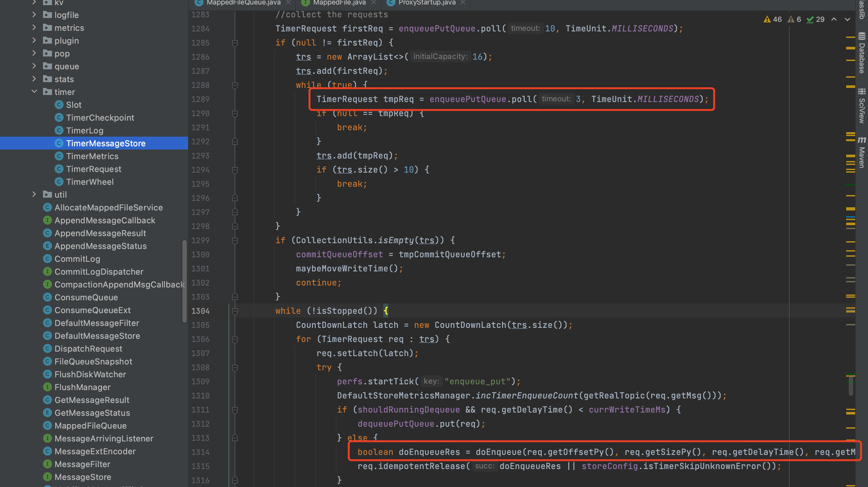Navigate to next problem with down arrow
The height and width of the screenshot is (487, 868).
pyautogui.click(x=848, y=19)
